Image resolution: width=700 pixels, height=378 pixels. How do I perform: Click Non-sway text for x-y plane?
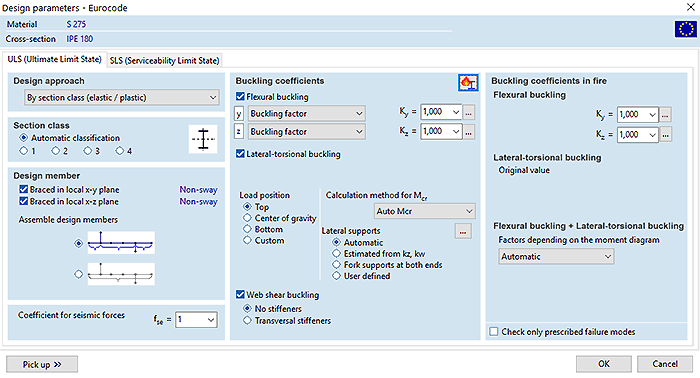click(x=198, y=190)
